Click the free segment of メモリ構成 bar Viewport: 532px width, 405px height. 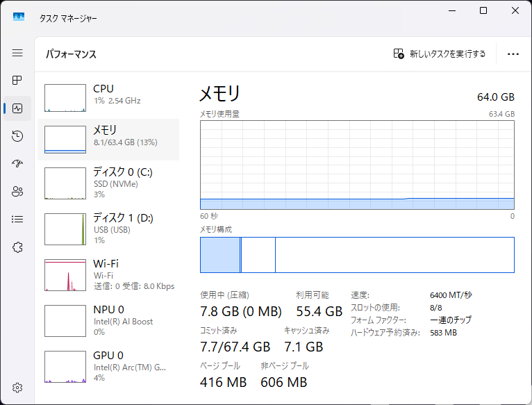[x=395, y=255]
